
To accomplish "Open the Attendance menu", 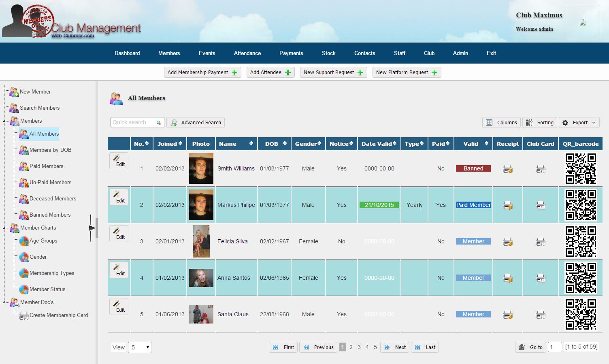I will (247, 53).
